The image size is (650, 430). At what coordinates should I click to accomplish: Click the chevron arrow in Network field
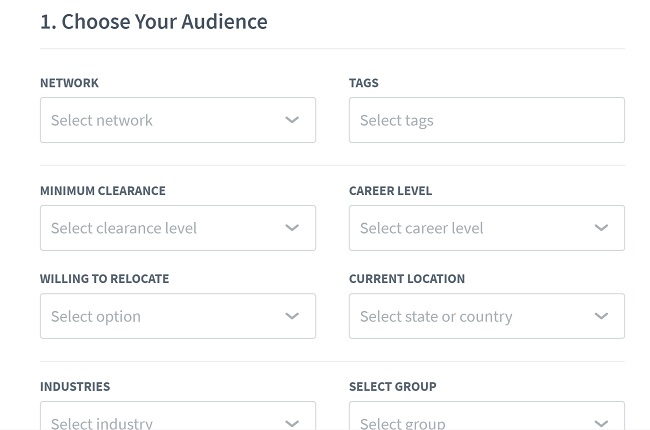292,120
